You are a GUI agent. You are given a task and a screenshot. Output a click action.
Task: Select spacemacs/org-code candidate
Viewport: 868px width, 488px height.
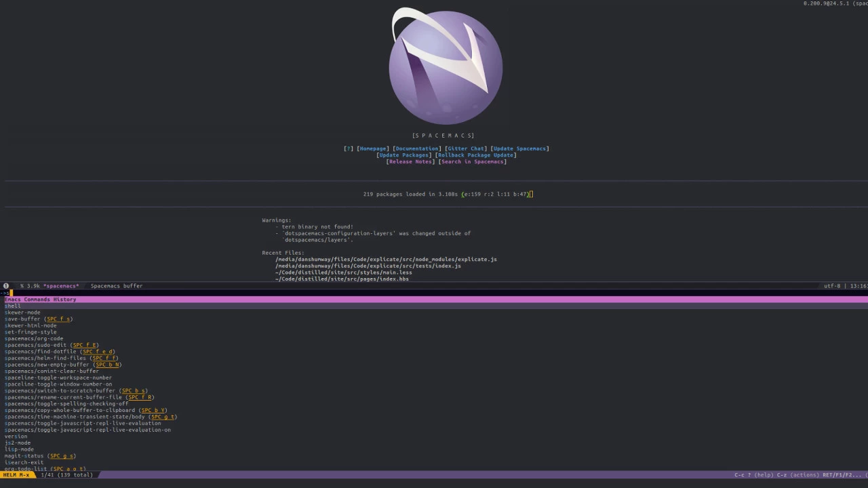34,339
